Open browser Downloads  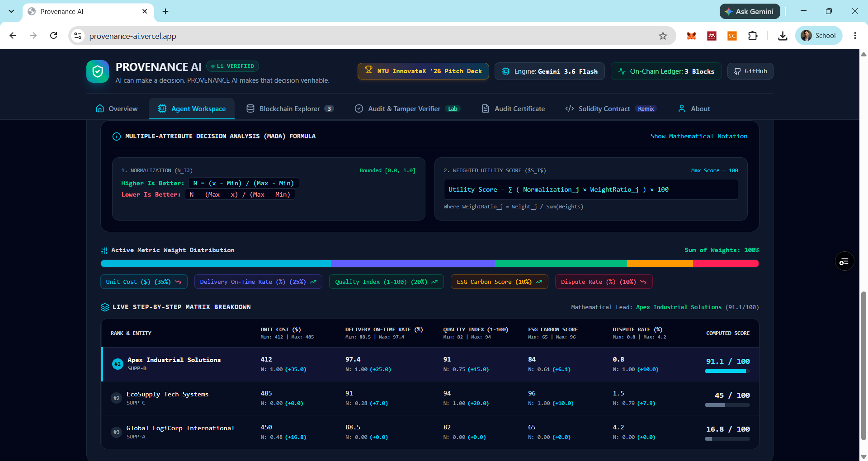point(783,36)
